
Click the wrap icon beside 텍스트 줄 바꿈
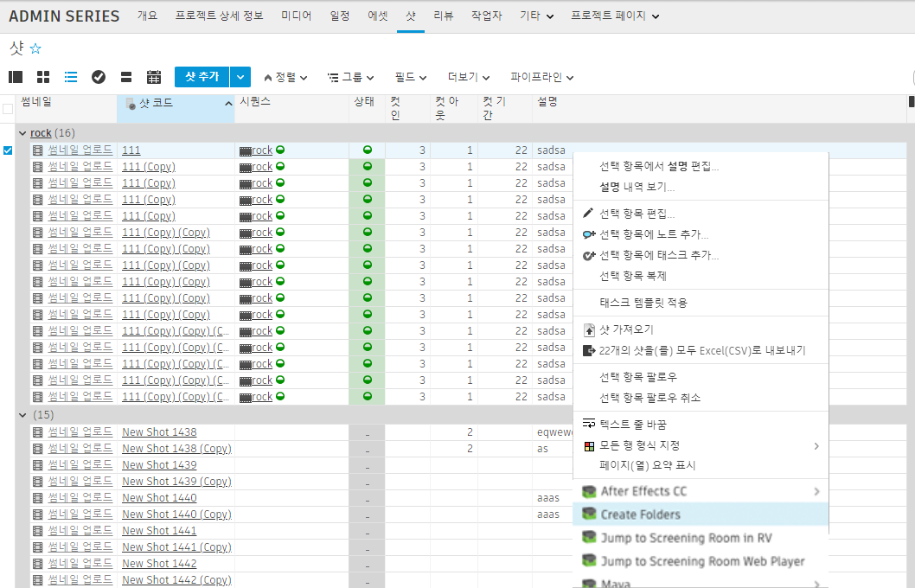589,424
